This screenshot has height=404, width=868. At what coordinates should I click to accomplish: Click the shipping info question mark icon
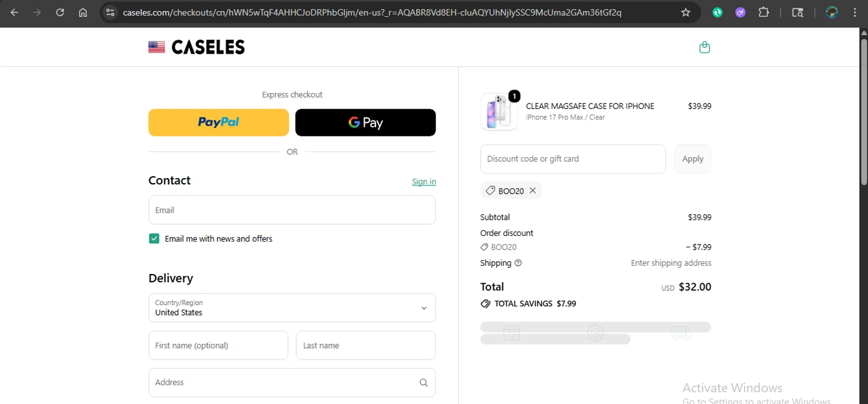tap(518, 263)
